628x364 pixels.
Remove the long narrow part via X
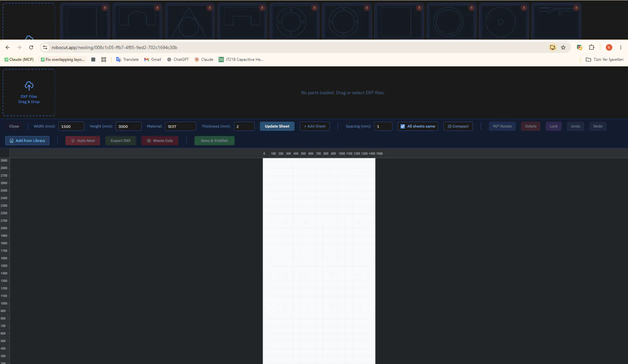tap(576, 8)
